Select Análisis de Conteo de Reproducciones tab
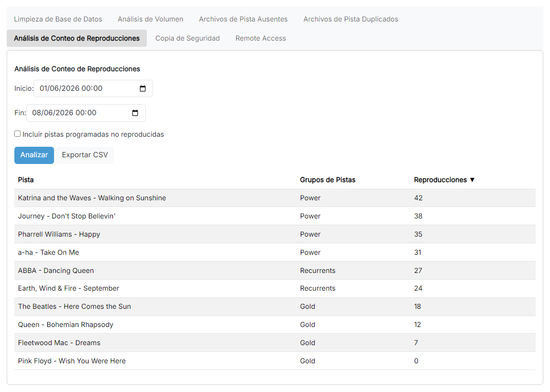Screen dimensions: 550x392 77,38
